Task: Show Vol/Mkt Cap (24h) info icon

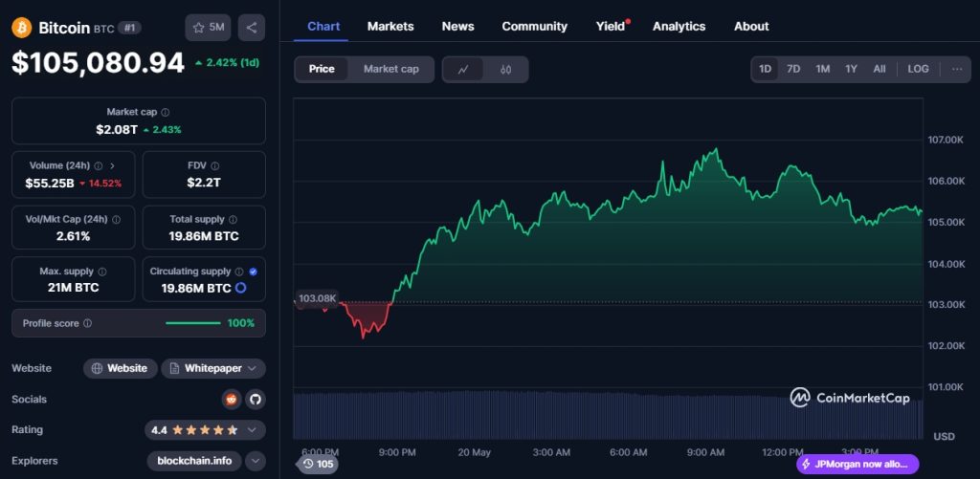Action: click(116, 220)
